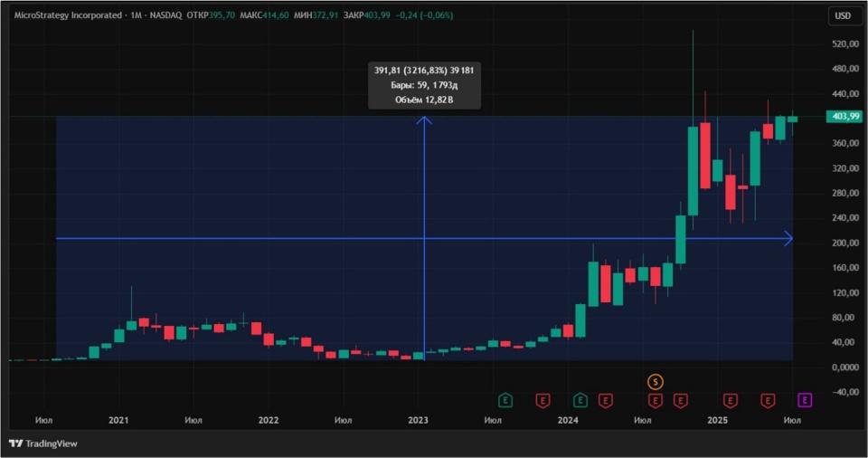868x458 pixels.
Task: Click the red earnings E marker above the 2025 label
Action: pyautogui.click(x=731, y=400)
